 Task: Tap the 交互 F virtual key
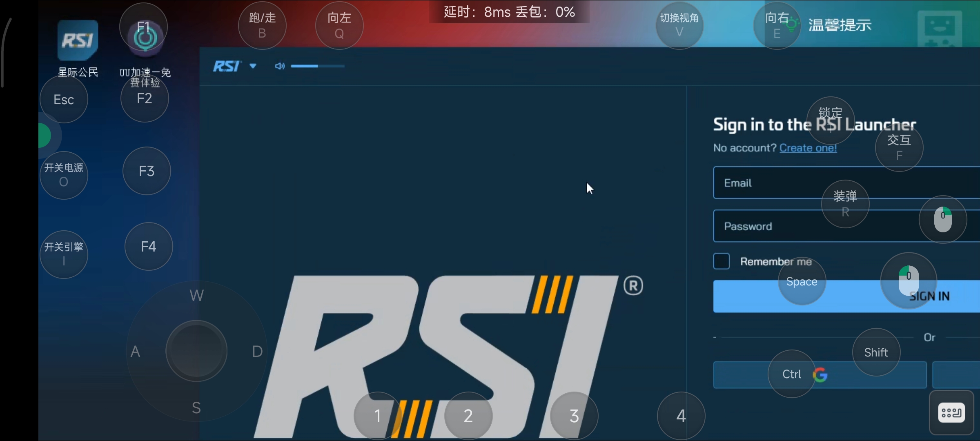(899, 147)
